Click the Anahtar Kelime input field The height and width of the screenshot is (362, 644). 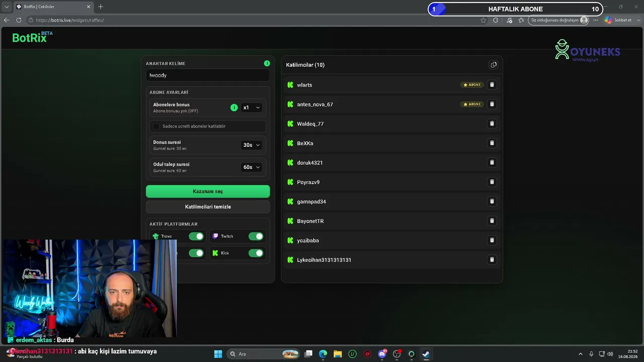tap(208, 75)
